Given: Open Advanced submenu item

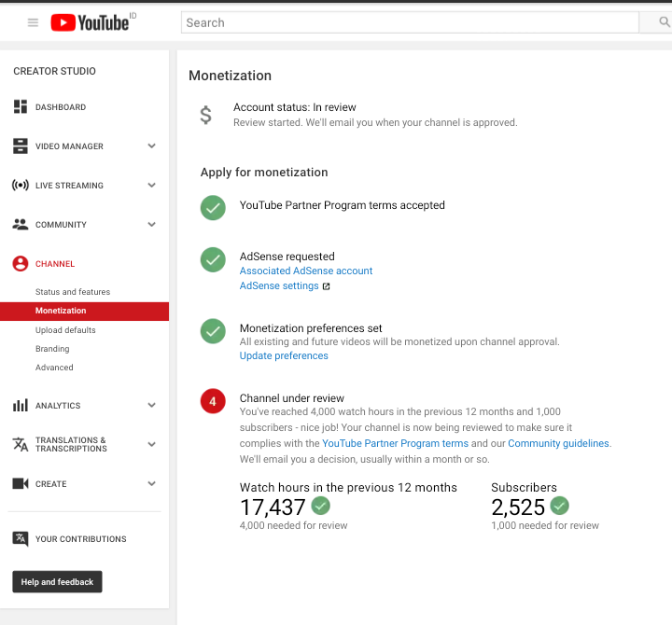Looking at the screenshot, I should pos(54,368).
